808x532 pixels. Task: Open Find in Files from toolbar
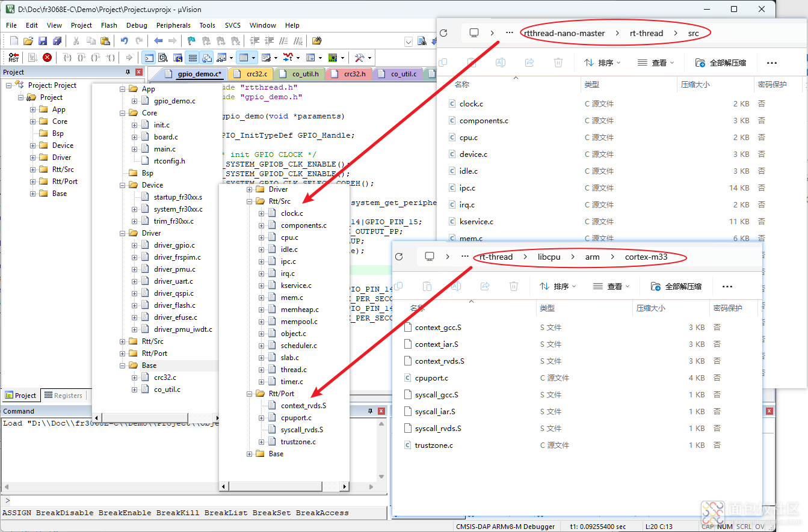pyautogui.click(x=317, y=41)
